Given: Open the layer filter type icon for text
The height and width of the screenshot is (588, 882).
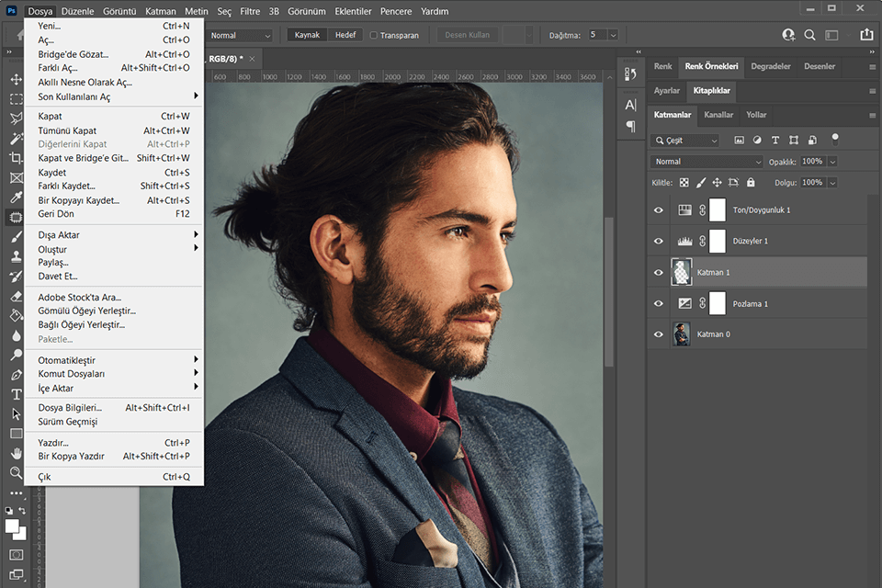Looking at the screenshot, I should pyautogui.click(x=775, y=140).
